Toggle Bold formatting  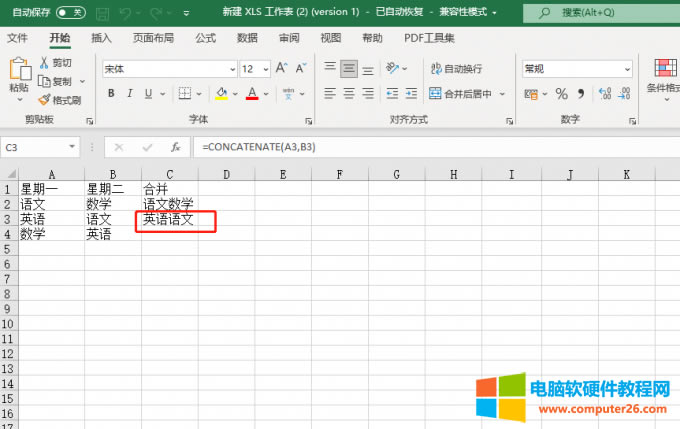click(111, 94)
